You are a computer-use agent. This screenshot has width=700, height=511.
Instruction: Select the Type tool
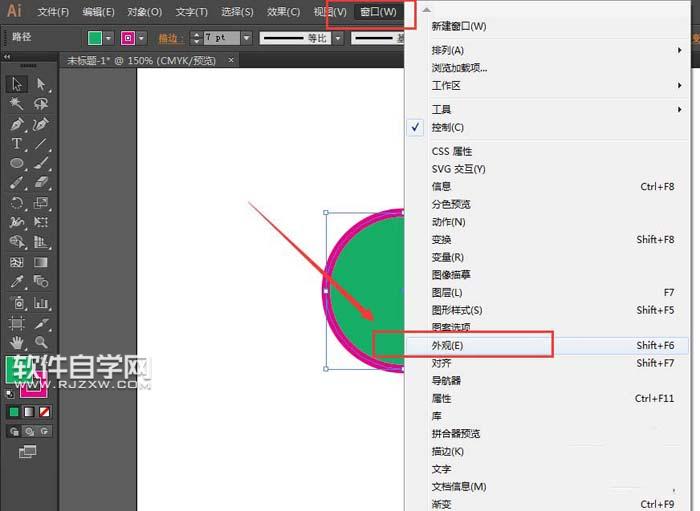point(17,143)
